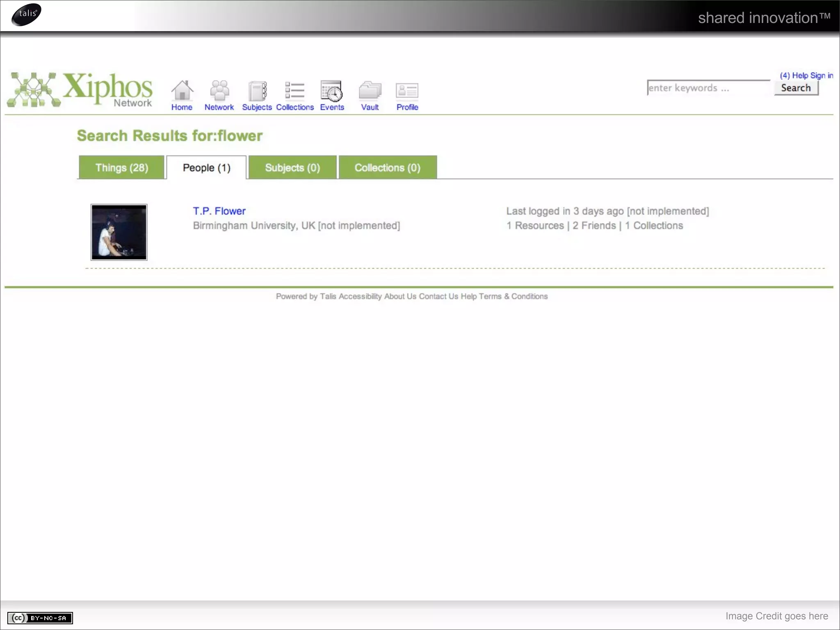Click the Talis logo in header
The image size is (840, 630).
(26, 14)
